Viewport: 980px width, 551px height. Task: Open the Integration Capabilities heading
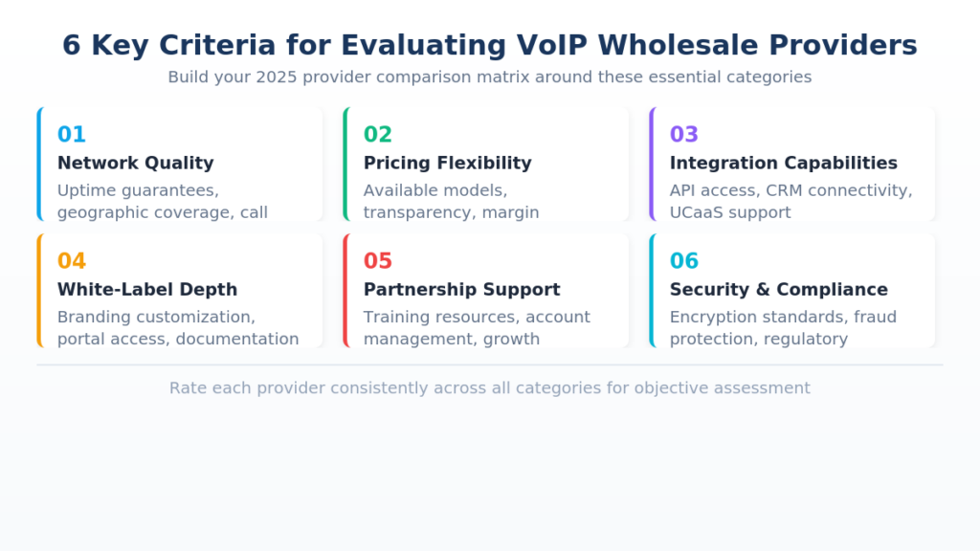[783, 164]
